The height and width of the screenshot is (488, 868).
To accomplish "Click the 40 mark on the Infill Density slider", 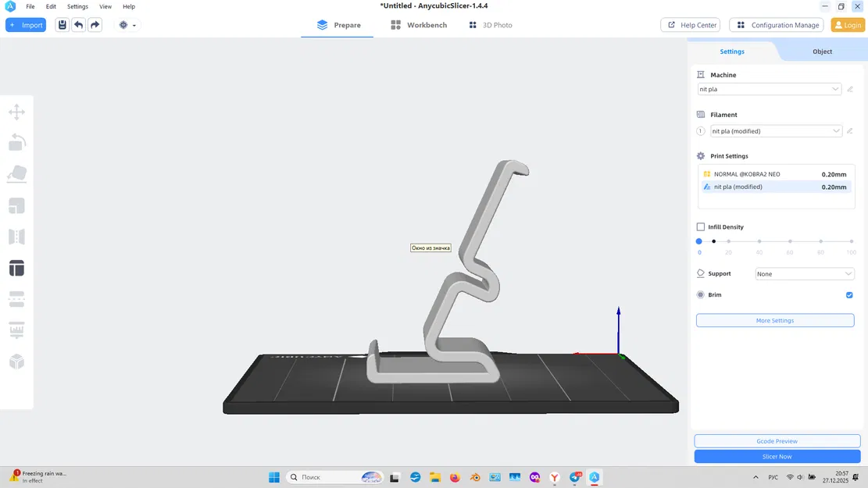I will pos(759,241).
